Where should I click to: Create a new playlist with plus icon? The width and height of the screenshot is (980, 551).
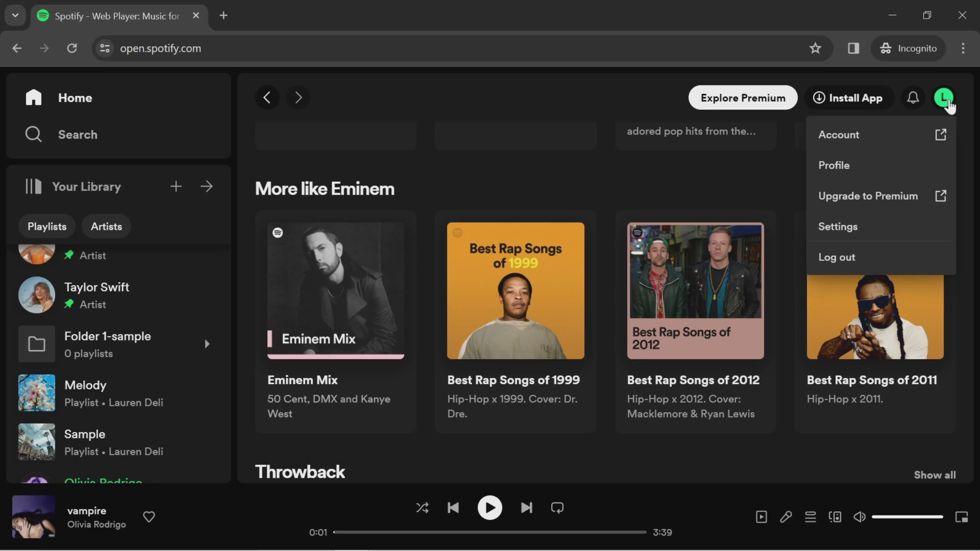point(176,186)
